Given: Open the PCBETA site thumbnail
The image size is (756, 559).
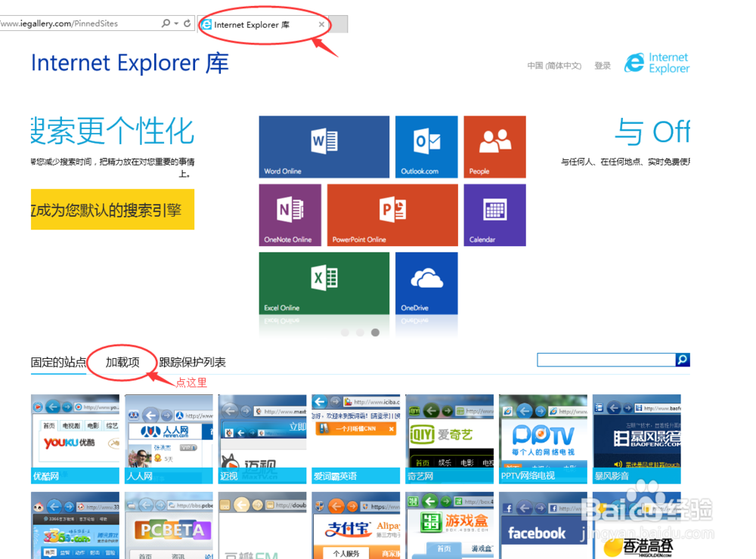Looking at the screenshot, I should click(x=169, y=525).
